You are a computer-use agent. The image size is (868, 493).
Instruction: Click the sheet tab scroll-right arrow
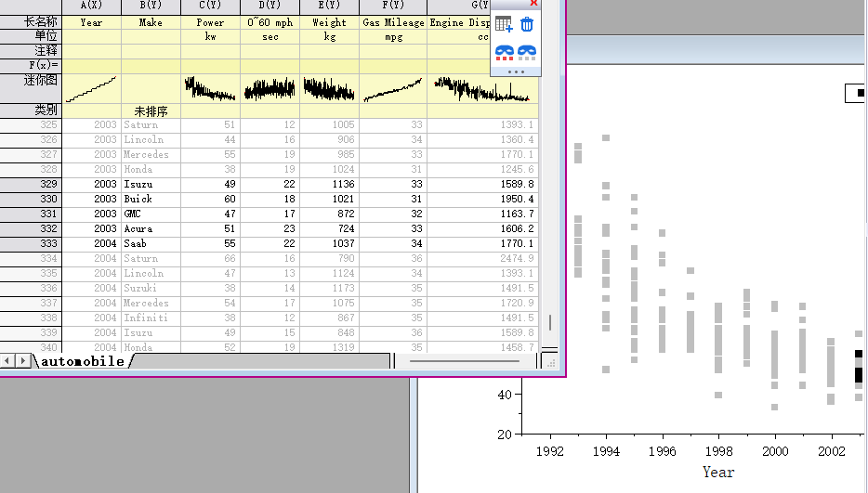coord(22,361)
